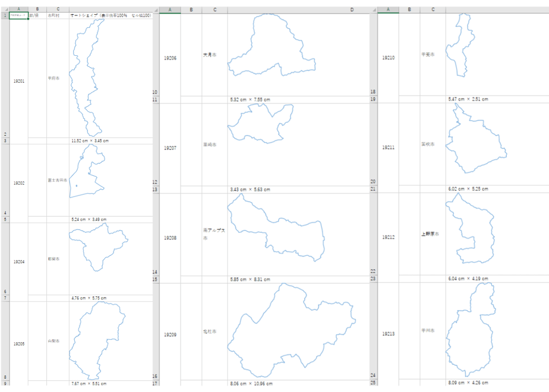Click the cell containing 19206
Screen dimensions: 549x392
tap(170, 58)
